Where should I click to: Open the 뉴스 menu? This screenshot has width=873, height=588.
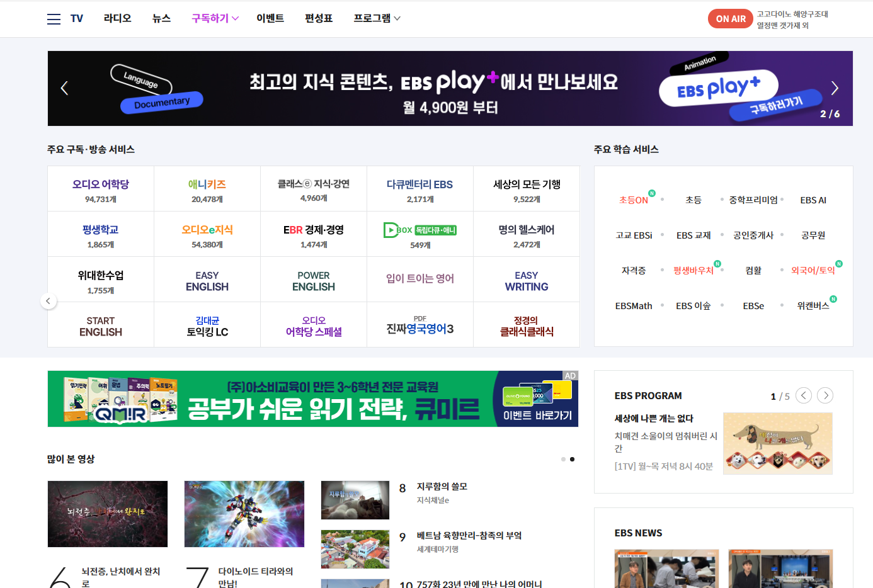tap(162, 18)
